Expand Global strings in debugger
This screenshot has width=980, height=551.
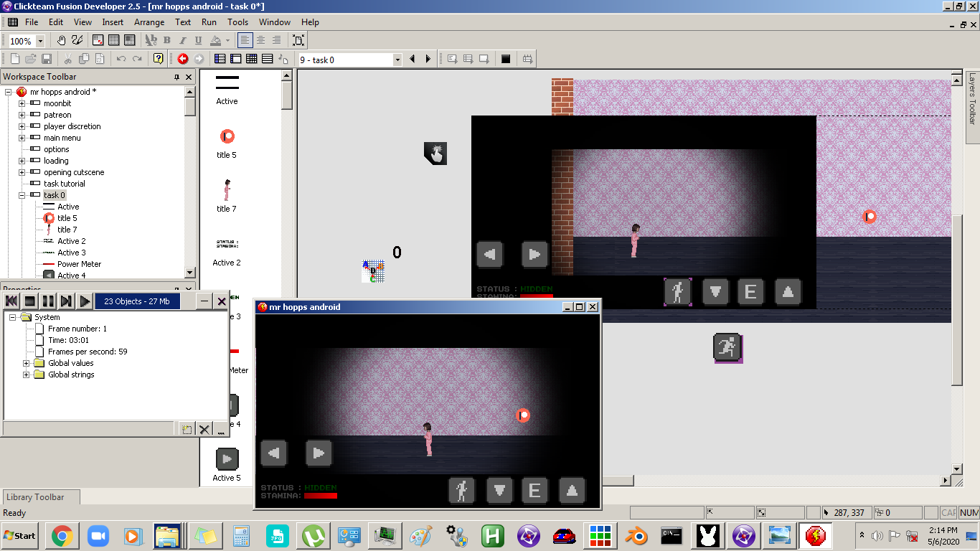pos(27,375)
